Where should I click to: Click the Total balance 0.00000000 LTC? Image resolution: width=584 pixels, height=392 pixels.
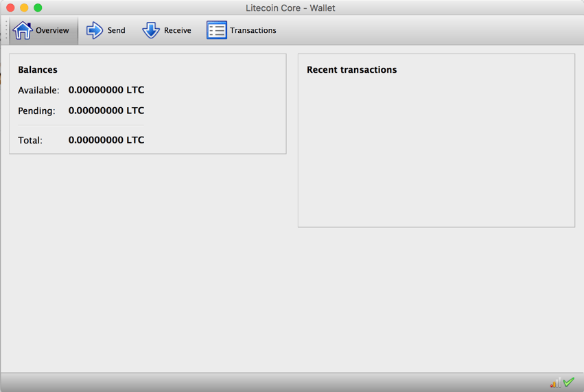[106, 140]
